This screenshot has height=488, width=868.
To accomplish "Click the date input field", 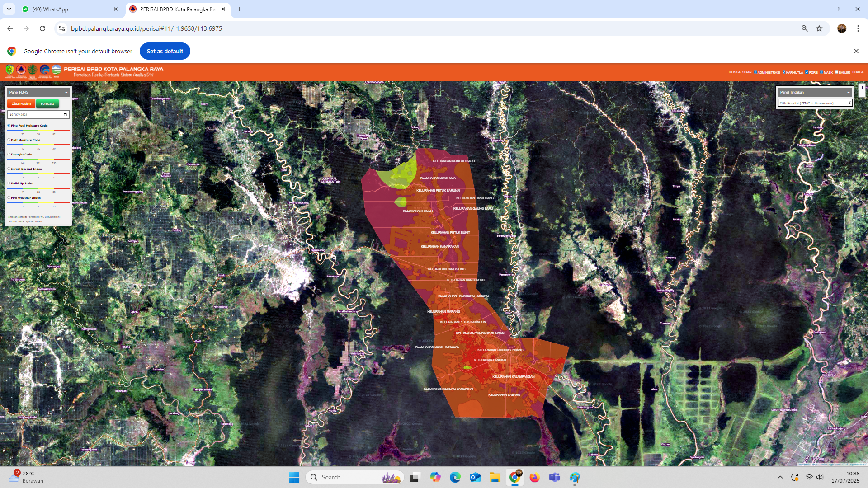I will [x=38, y=114].
